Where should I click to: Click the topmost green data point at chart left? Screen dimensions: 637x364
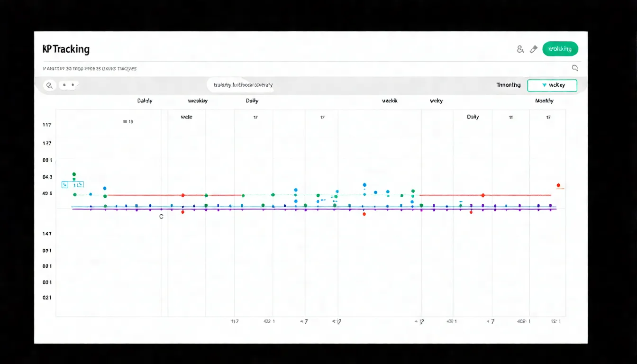tap(74, 174)
